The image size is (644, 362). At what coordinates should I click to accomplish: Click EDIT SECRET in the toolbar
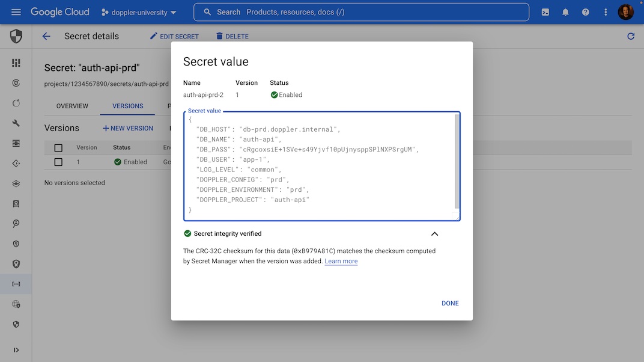click(174, 36)
